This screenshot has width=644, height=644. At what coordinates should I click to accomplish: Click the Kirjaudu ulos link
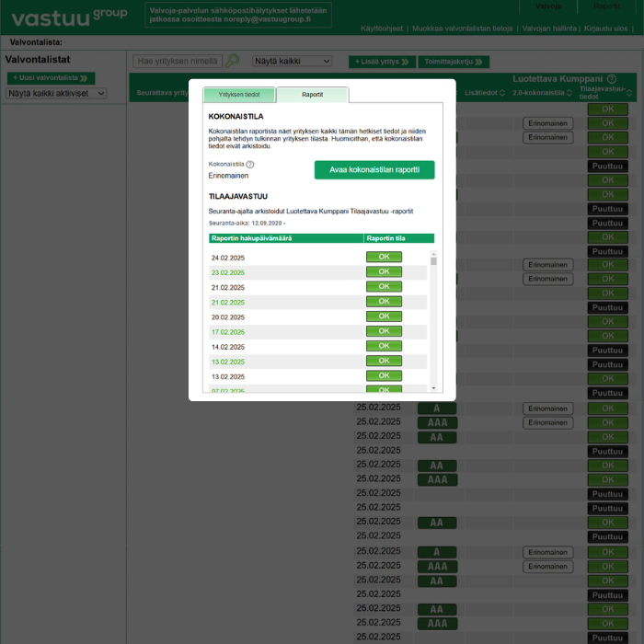click(607, 29)
